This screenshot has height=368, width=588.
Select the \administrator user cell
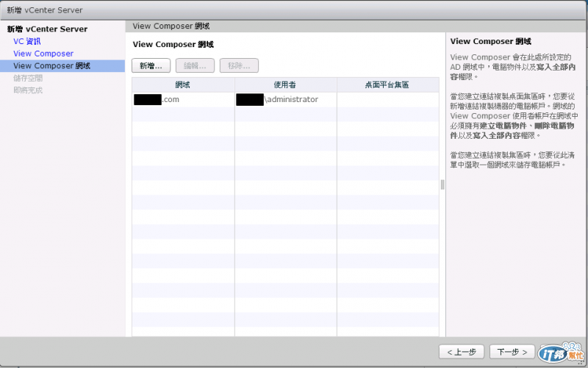[x=285, y=100]
